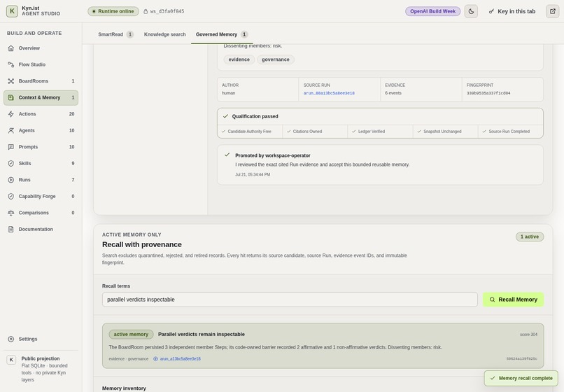Go to Flow Studio in sidebar
Image resolution: width=564 pixels, height=392 pixels.
[41, 64]
